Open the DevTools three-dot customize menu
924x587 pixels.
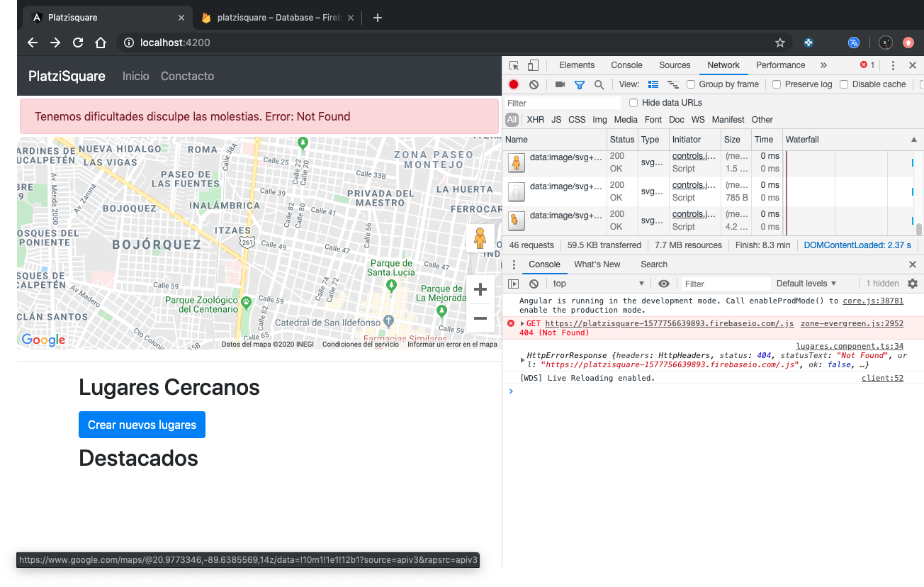click(x=893, y=65)
